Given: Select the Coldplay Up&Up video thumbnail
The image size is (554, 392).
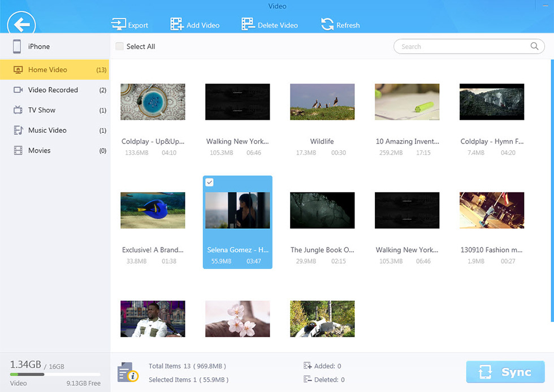Looking at the screenshot, I should coord(153,102).
